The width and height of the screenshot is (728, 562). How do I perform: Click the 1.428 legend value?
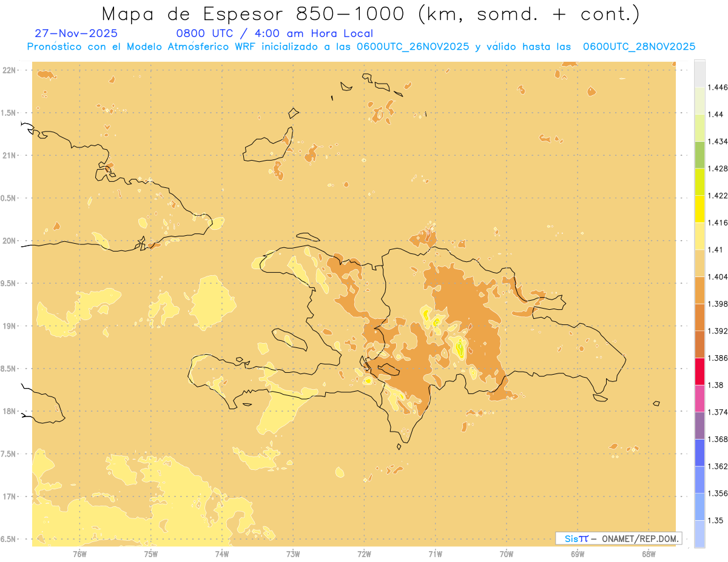point(718,169)
